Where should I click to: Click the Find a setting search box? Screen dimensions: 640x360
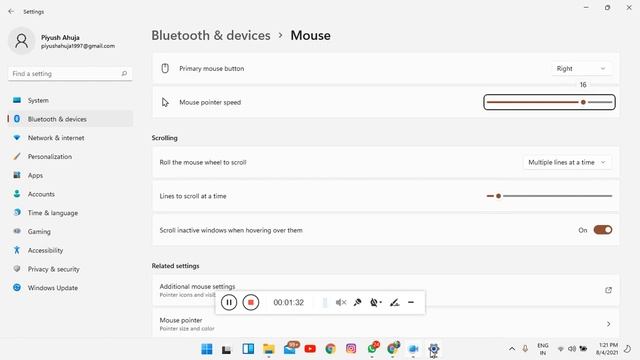pos(70,73)
